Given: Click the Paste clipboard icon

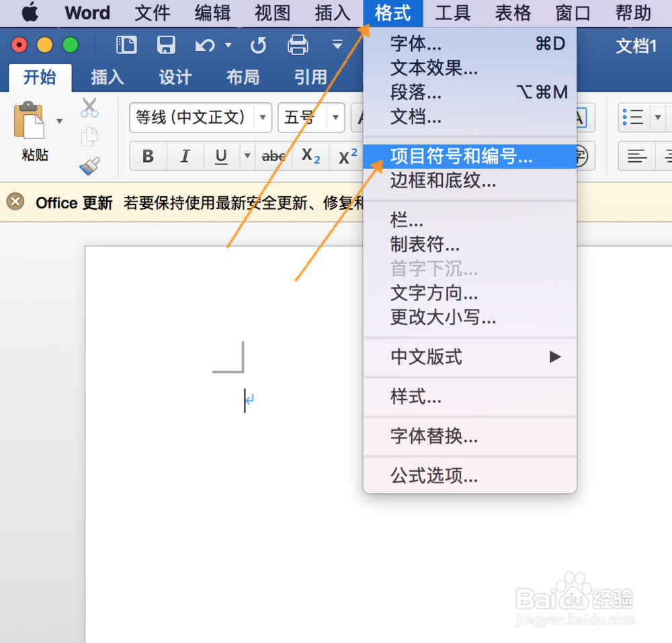Looking at the screenshot, I should (29, 120).
